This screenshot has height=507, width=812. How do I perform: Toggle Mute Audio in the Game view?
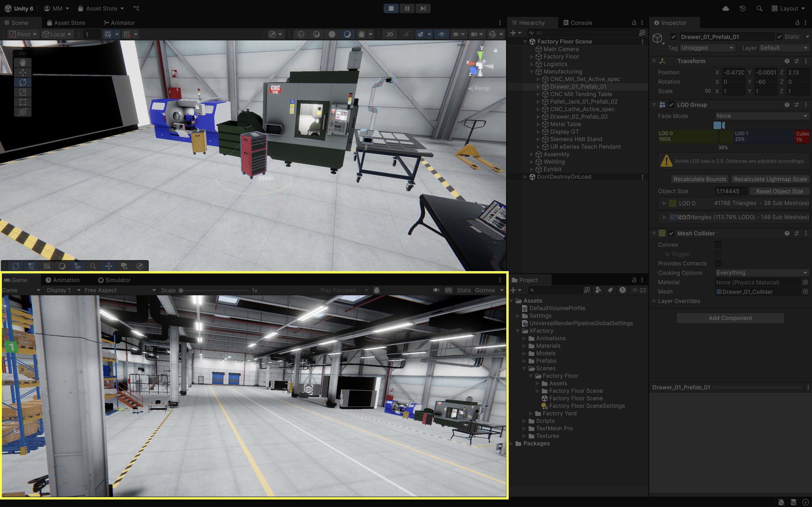pyautogui.click(x=436, y=290)
